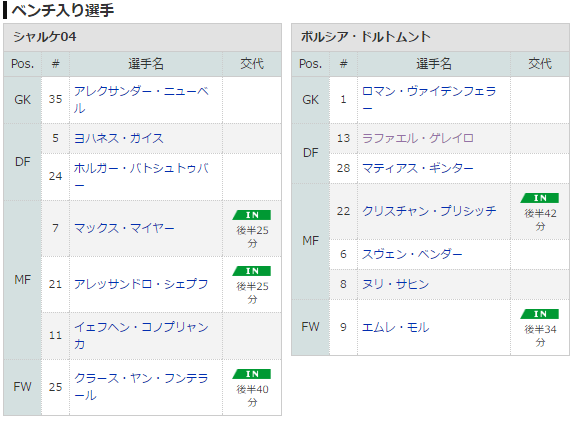Open ヨハネス・ガイス player link

[118, 139]
